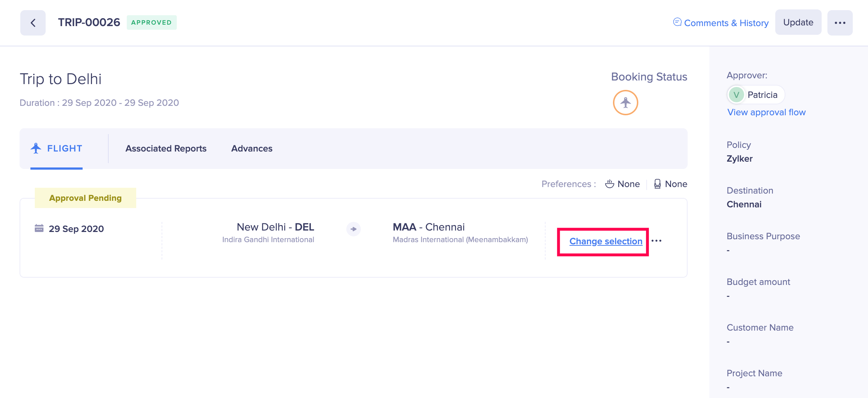Open Comments & History

(x=726, y=23)
